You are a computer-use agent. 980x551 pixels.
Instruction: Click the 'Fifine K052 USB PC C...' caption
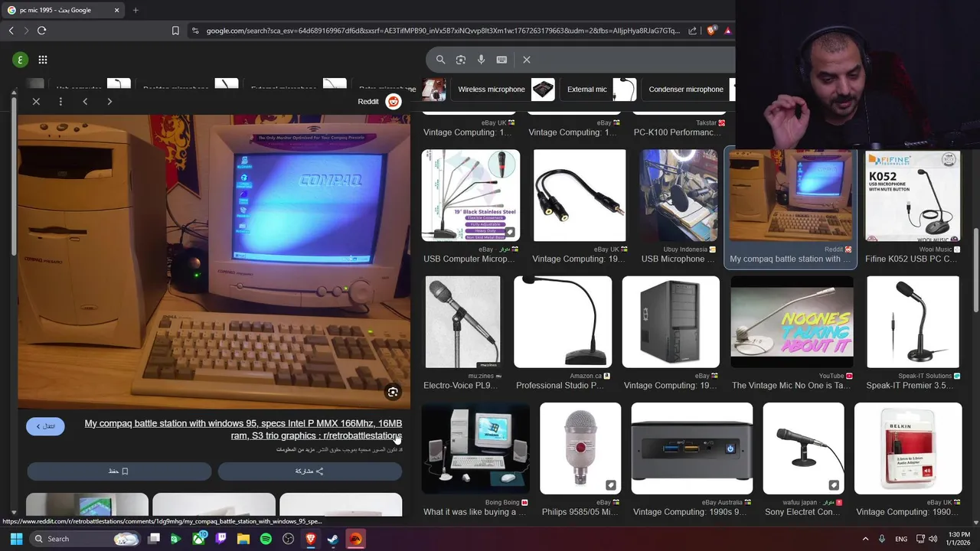pyautogui.click(x=911, y=259)
